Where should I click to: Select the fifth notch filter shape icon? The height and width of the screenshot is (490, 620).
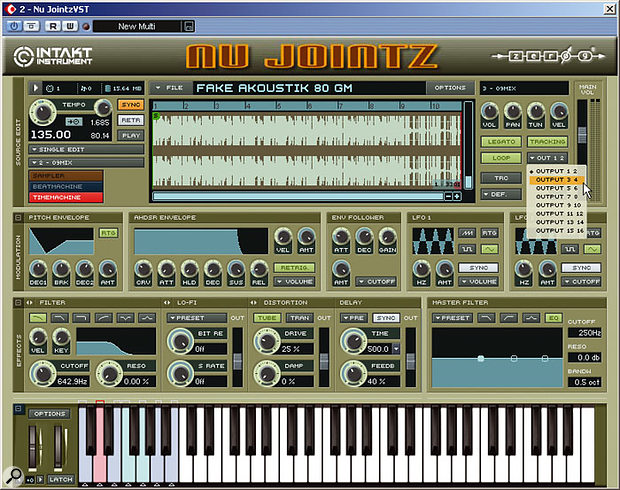(x=125, y=318)
